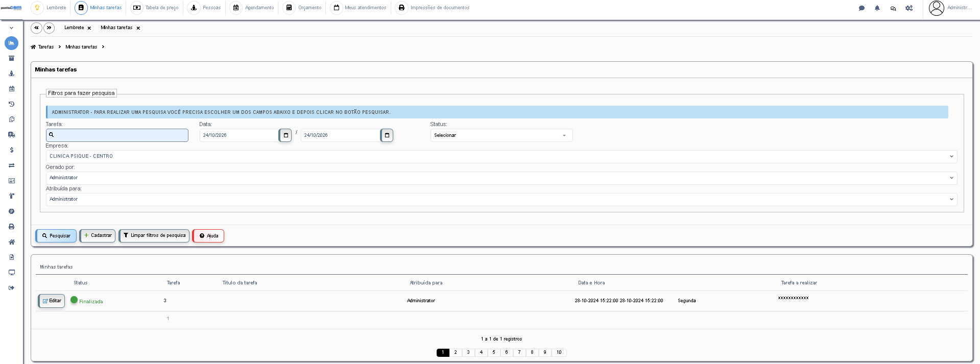980x364 pixels.
Task: Close the Minhas tarefas tab
Action: [138, 28]
